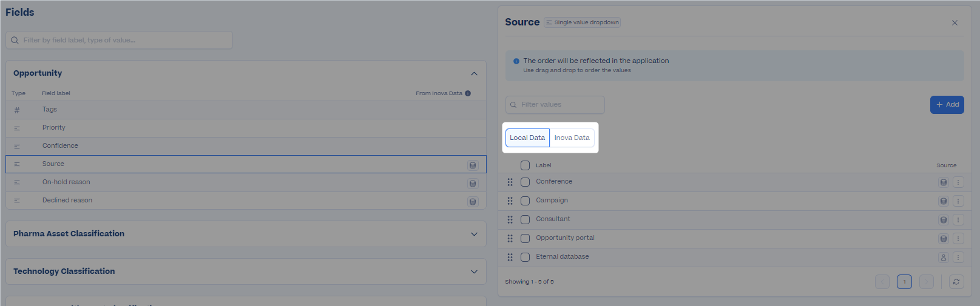Screen dimensions: 980x306
Task: Select the Source field row
Action: (246, 164)
